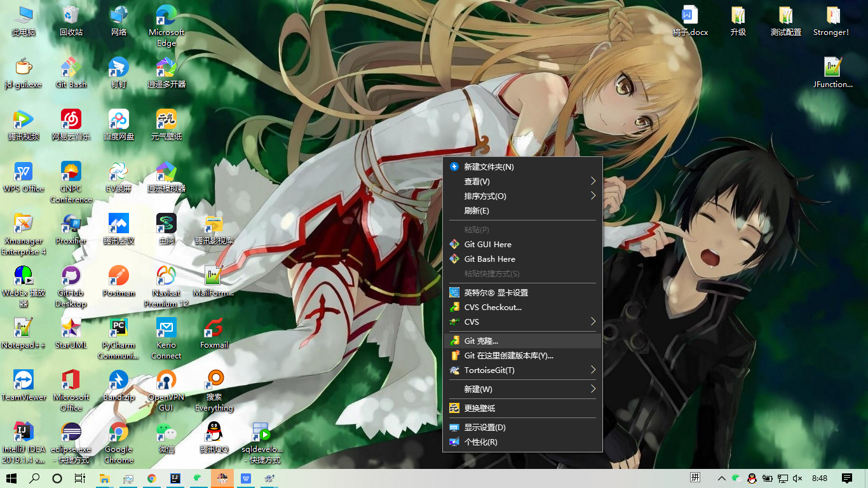The height and width of the screenshot is (488, 868).
Task: Select the Postman desktop shortcut
Action: [119, 281]
